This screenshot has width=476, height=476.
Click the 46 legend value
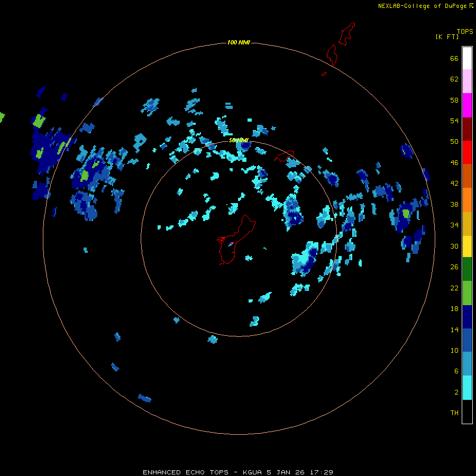(x=454, y=163)
